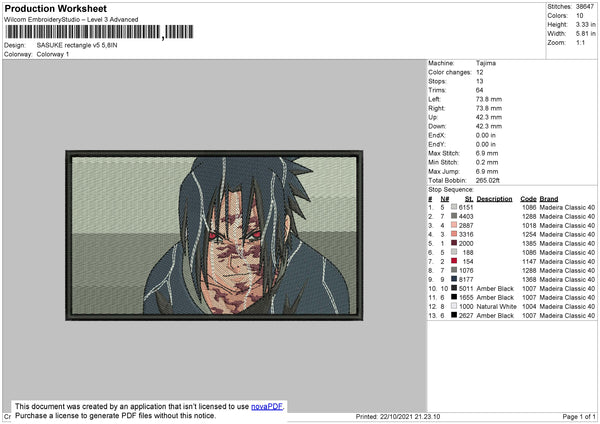600x424 pixels.
Task: Click the zoom value '1:1'
Action: 580,42
